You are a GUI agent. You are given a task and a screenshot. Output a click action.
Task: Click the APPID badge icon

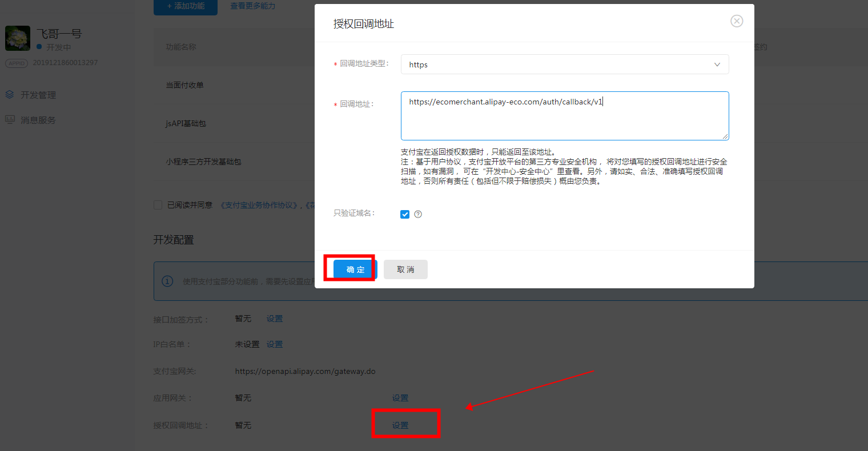[17, 63]
